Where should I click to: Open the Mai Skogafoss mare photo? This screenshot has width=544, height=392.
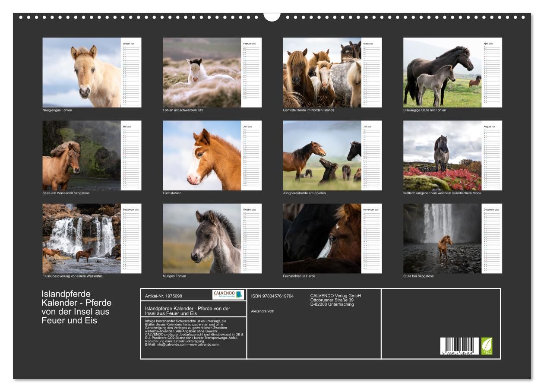coord(82,155)
